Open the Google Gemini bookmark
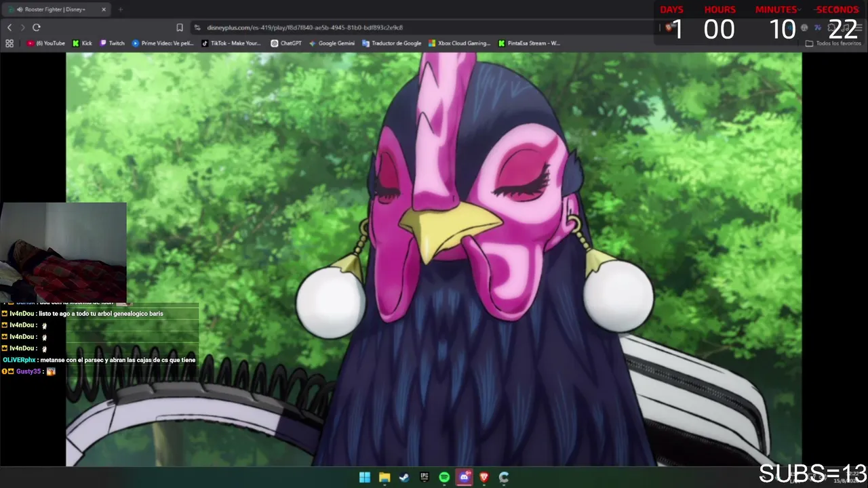Screen dimensions: 868x488 click(x=332, y=43)
